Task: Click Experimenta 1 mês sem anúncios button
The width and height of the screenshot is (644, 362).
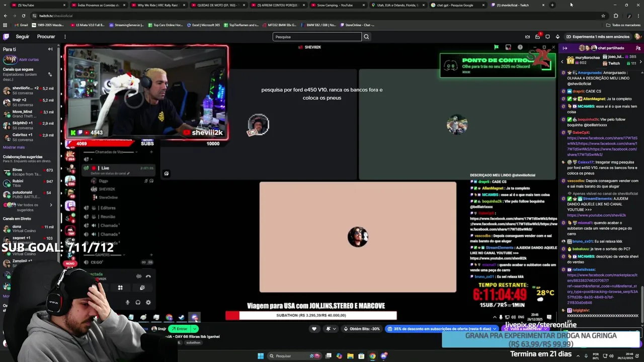Action: coord(598,37)
